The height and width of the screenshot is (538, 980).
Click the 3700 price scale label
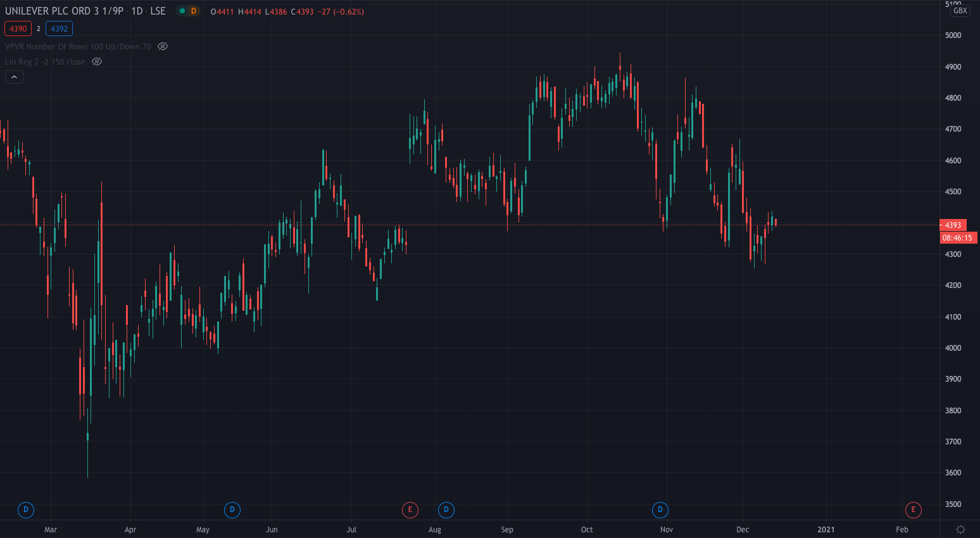(x=953, y=442)
